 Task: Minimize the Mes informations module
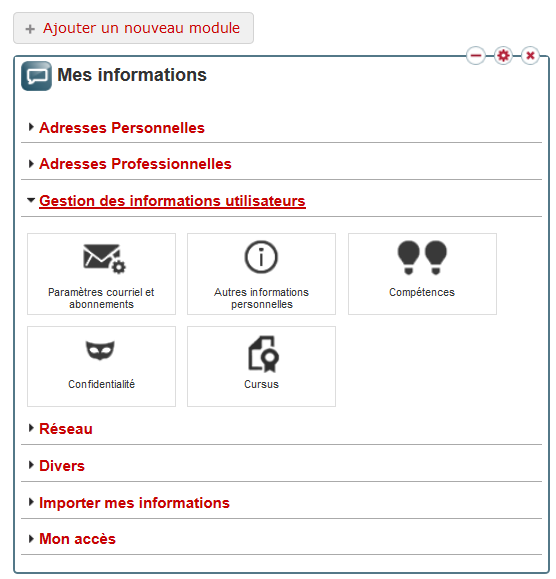pos(476,56)
